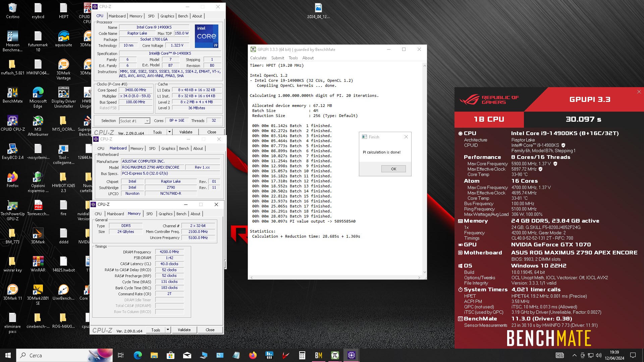Open the Cestino recycle bin desktop icon
Screen dimensions: 644x362
click(12, 11)
